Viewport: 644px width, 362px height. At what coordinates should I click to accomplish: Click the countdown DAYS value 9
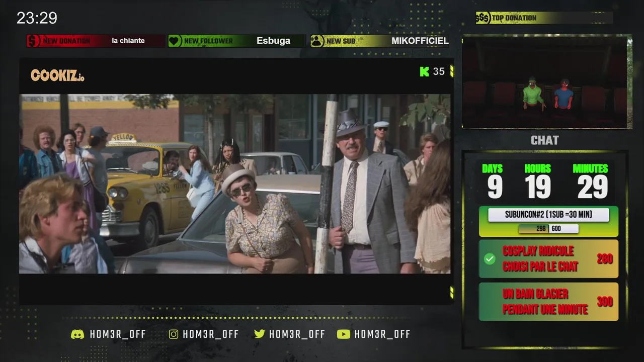pos(495,187)
